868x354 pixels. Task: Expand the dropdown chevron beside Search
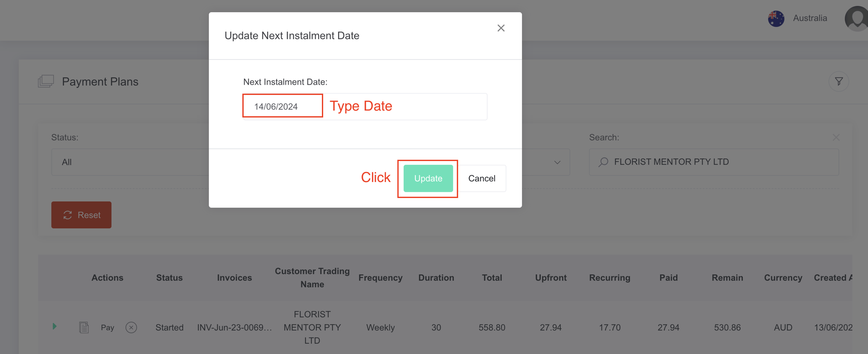click(557, 162)
